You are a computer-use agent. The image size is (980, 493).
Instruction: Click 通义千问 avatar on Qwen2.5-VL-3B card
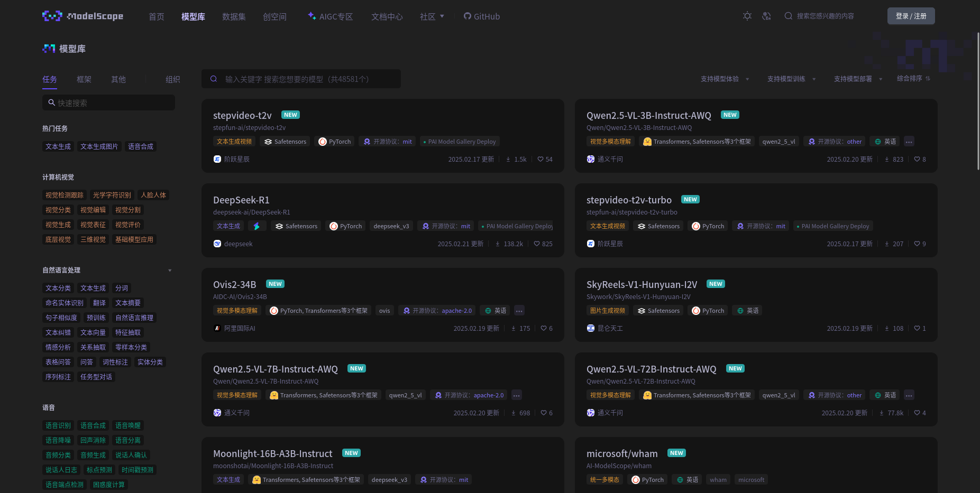pyautogui.click(x=591, y=159)
